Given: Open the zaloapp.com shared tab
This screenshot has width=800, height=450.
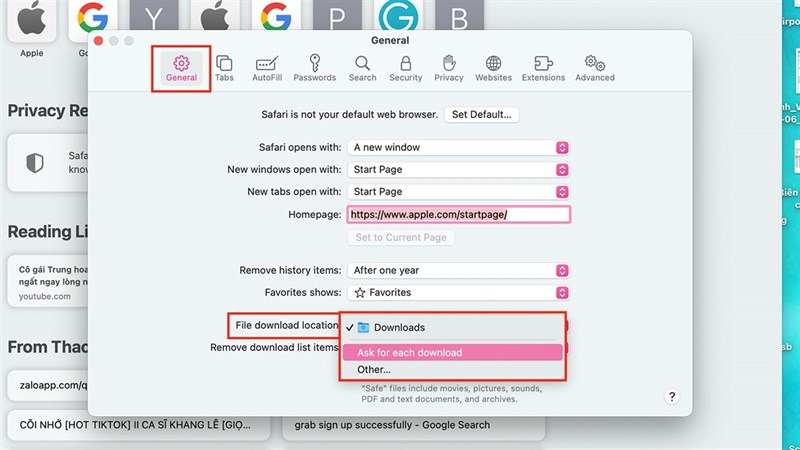Looking at the screenshot, I should [x=47, y=385].
